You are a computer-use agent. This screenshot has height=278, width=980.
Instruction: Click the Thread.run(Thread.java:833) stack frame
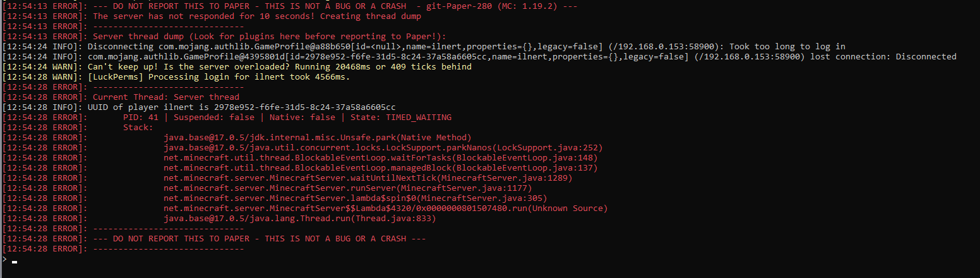[x=219, y=219]
